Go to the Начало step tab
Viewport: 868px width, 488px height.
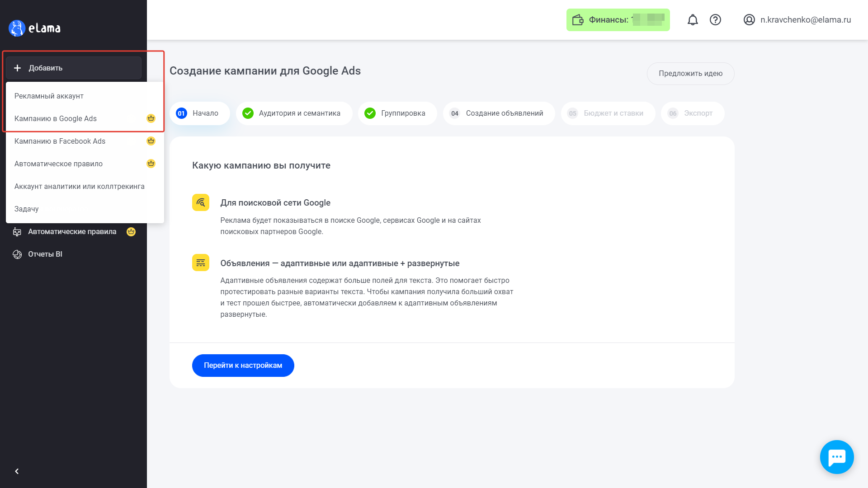[x=200, y=113]
